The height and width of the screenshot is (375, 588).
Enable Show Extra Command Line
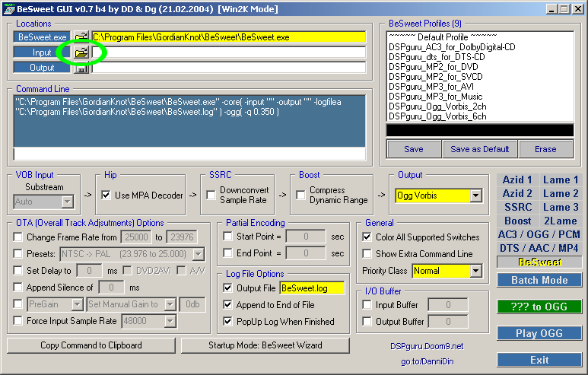pyautogui.click(x=367, y=254)
